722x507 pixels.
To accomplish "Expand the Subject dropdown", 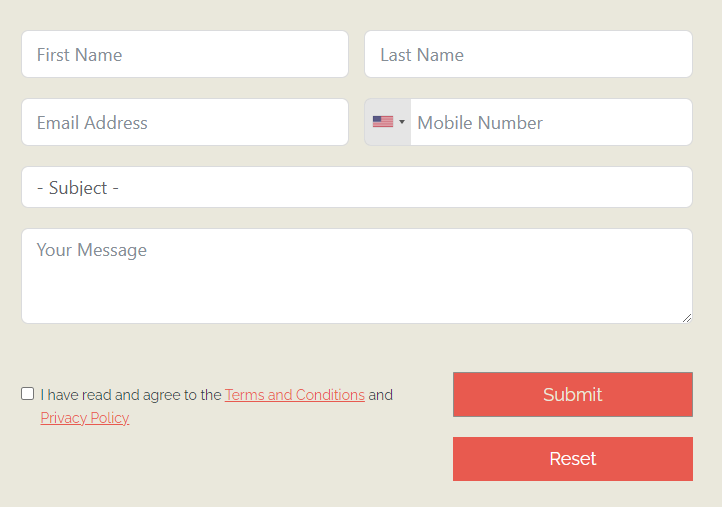I will 357,187.
